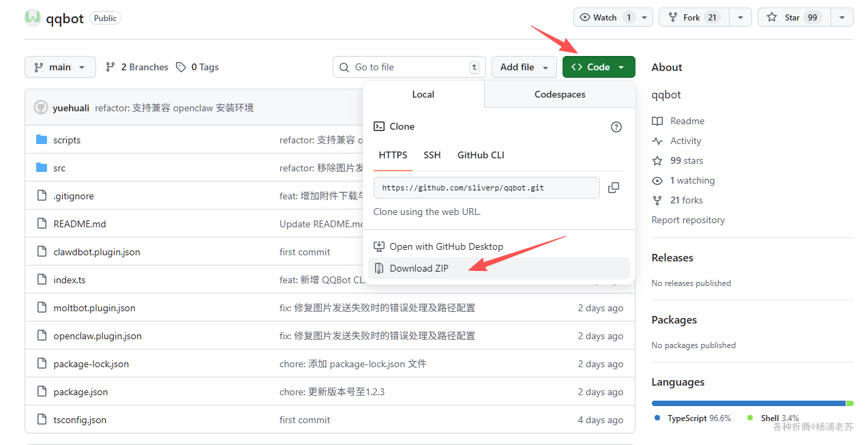Viewport: 868px width, 445px height.
Task: Click the eye icon beside 1 watching
Action: tap(657, 180)
